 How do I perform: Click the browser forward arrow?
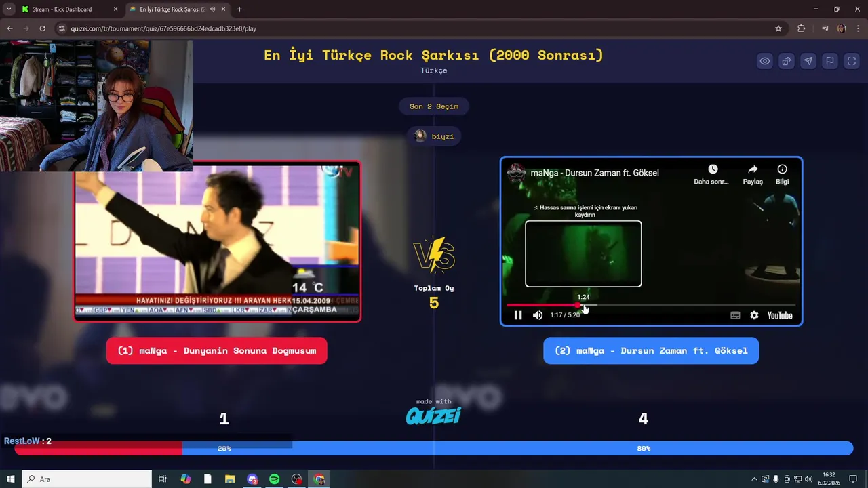26,28
